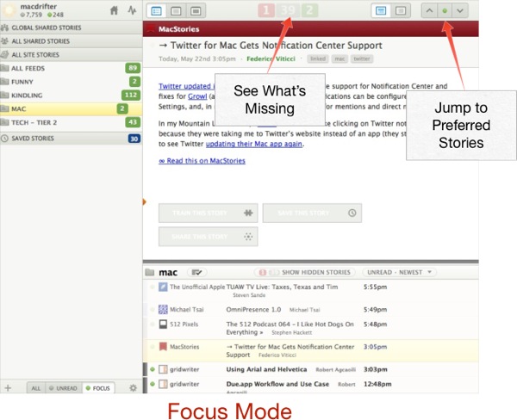Click Train This Story button
The height and width of the screenshot is (420, 517).
208,213
